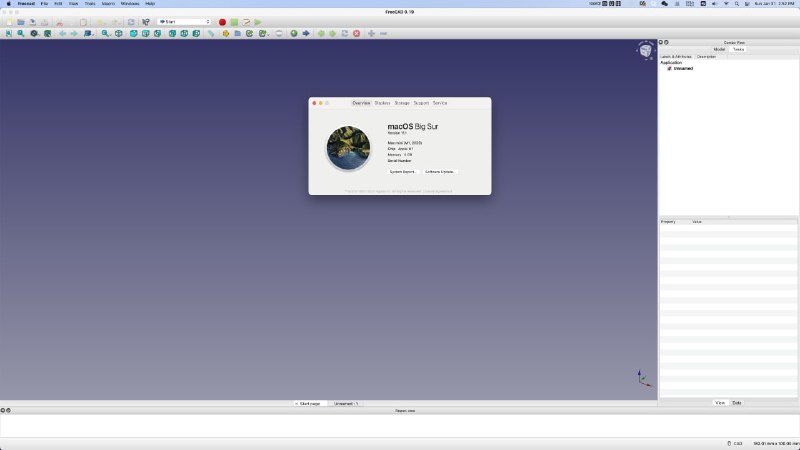Screen dimensions: 800x450
Task: Set front view cube icon
Action: (134, 34)
